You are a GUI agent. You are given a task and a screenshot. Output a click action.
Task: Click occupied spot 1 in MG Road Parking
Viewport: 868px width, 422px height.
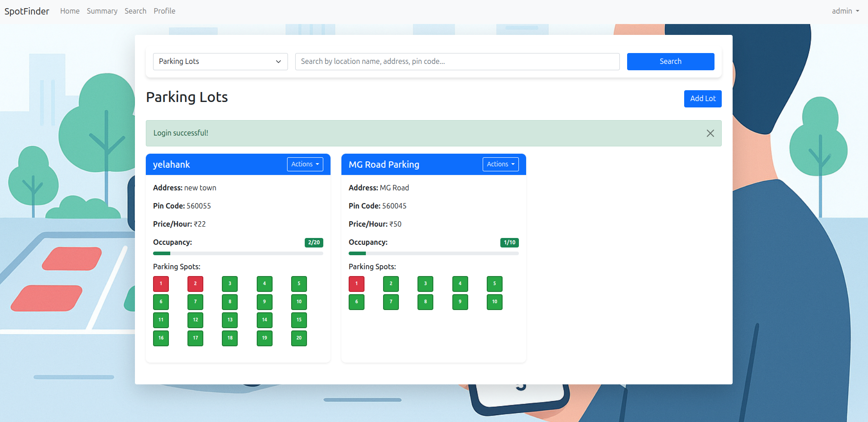tap(356, 284)
